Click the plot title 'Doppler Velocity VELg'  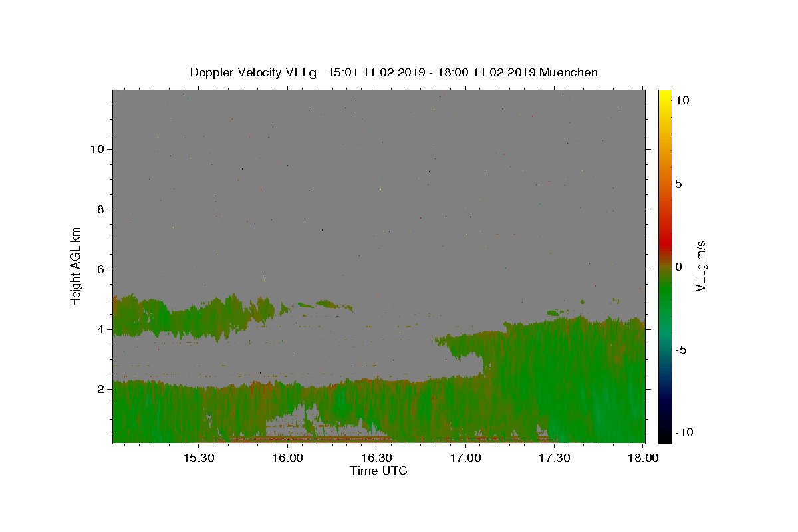[x=253, y=72]
